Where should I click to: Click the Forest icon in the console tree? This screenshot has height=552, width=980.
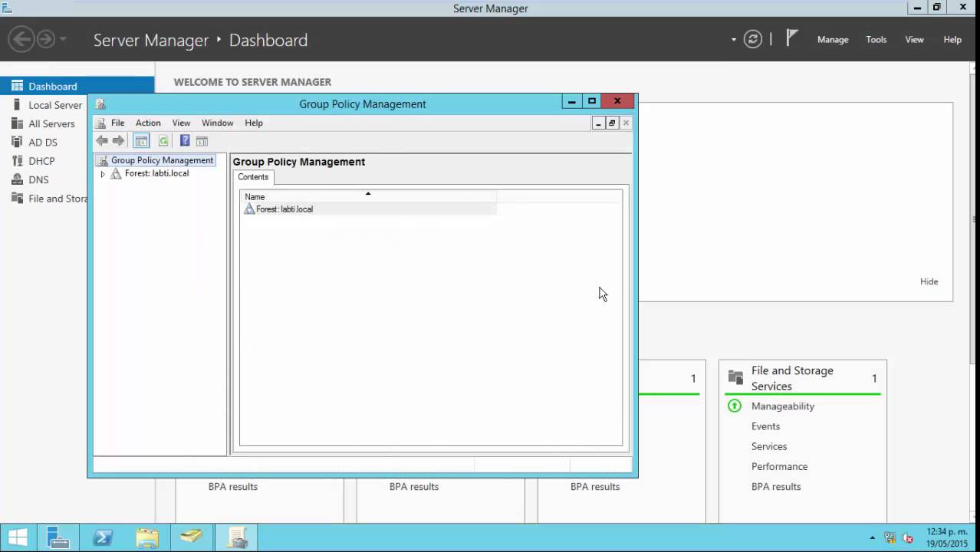point(116,174)
